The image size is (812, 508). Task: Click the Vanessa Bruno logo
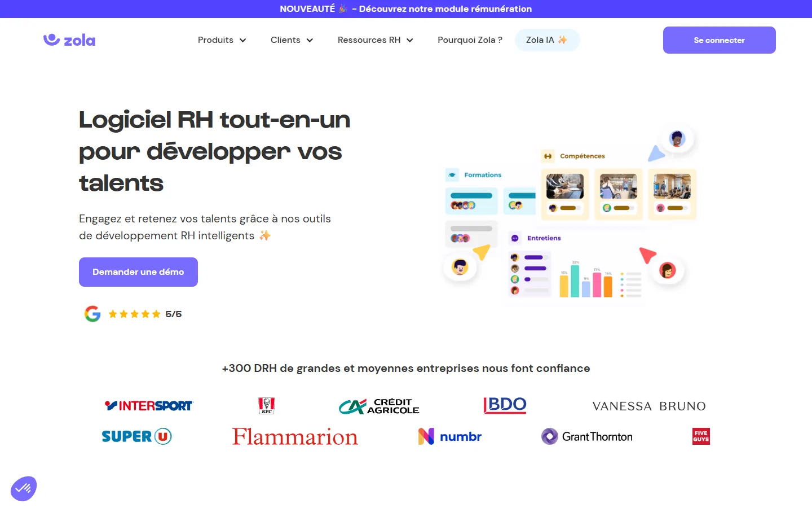pos(649,406)
